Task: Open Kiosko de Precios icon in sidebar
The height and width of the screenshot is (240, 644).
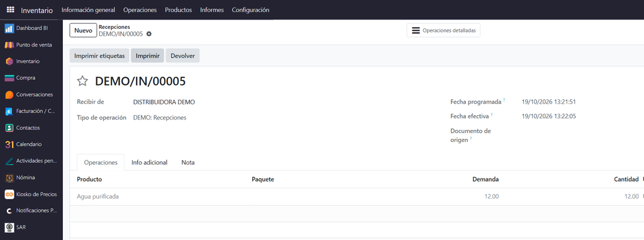Action: [9, 194]
